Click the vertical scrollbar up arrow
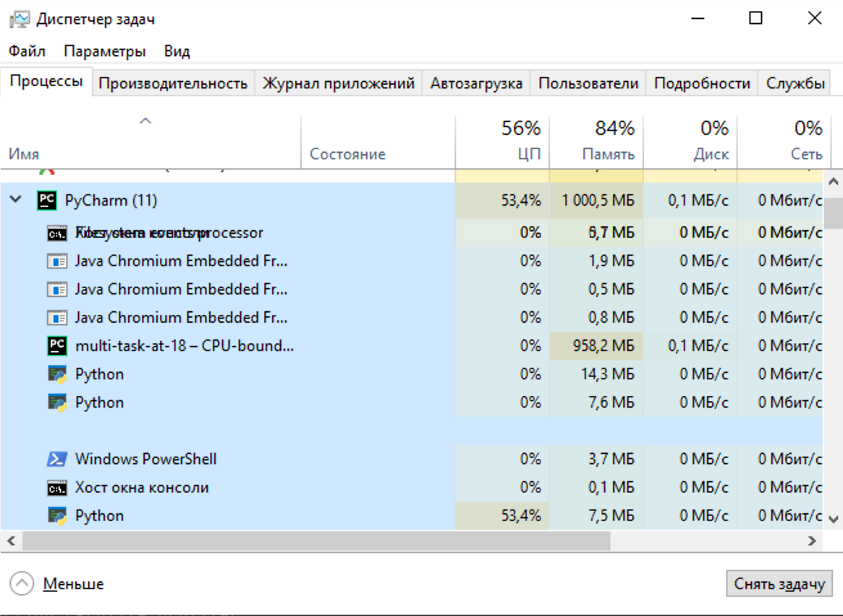Image resolution: width=843 pixels, height=616 pixels. [834, 182]
